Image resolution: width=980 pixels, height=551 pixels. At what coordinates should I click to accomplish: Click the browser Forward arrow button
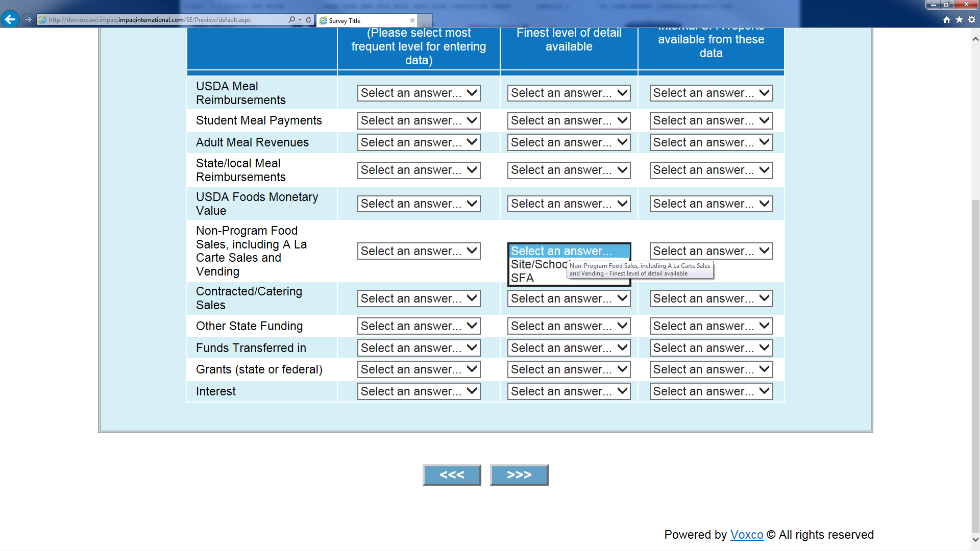tap(28, 19)
